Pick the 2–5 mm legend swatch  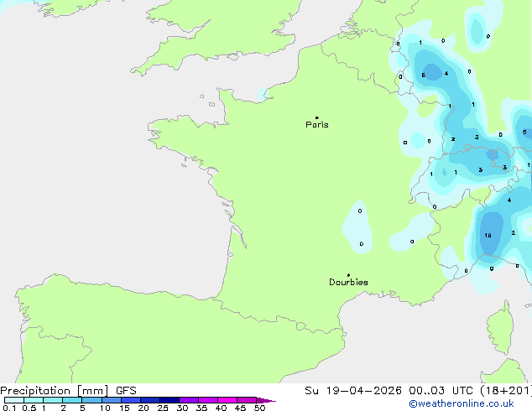[x=72, y=400]
